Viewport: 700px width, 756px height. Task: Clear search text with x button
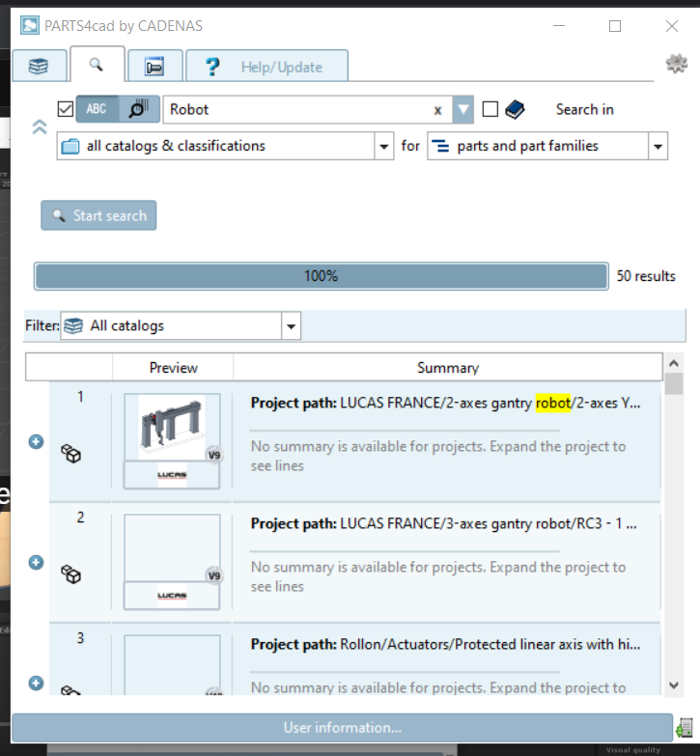click(437, 110)
